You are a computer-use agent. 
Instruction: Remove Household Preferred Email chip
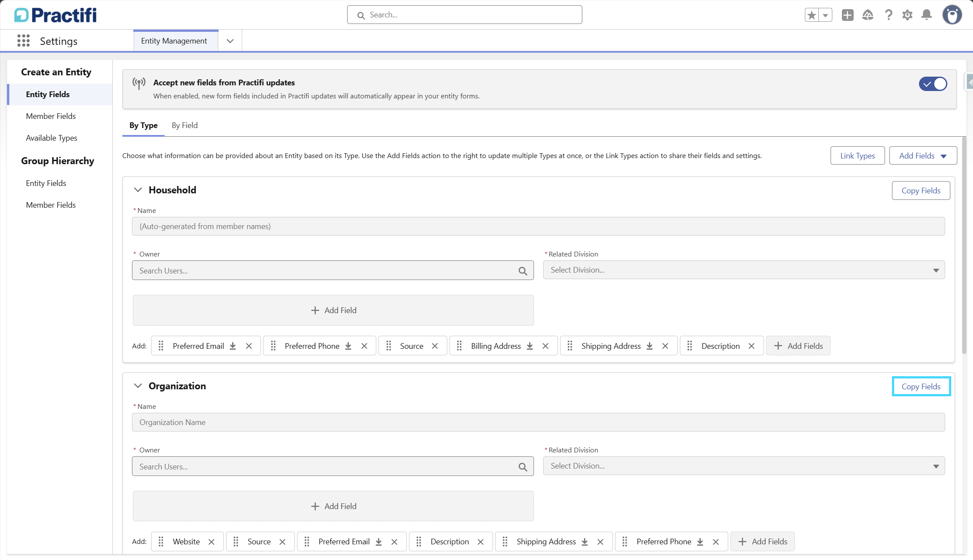coord(249,346)
